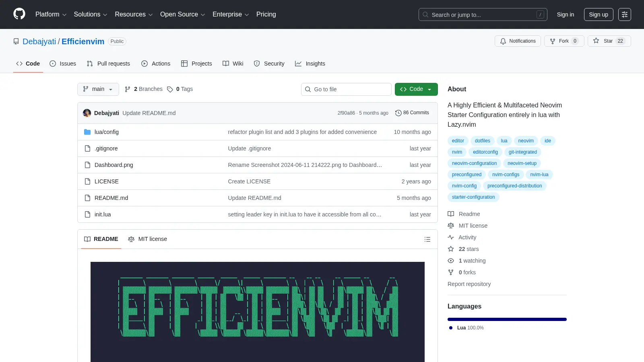Click the fork icon beside 0 forks

[x=451, y=272]
